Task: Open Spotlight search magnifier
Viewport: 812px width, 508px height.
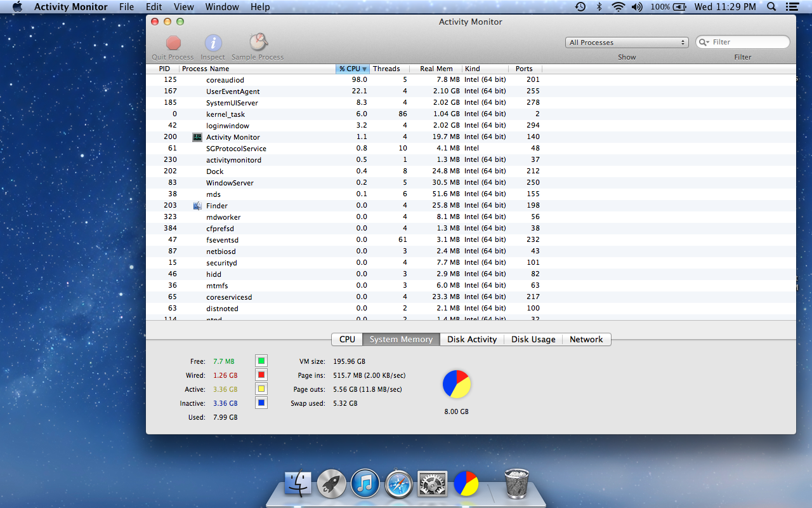Action: tap(771, 7)
